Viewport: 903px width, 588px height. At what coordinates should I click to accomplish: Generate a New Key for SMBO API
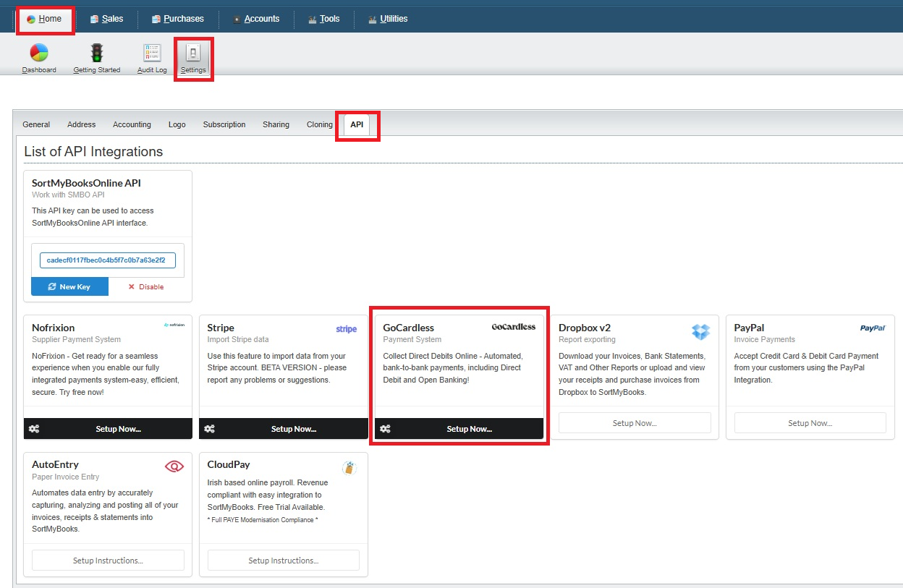coord(70,286)
